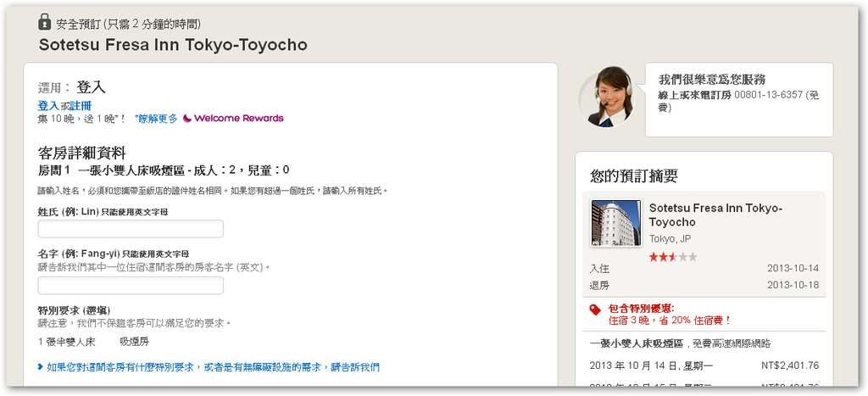Expand the special room requests link
868x396 pixels.
213,367
